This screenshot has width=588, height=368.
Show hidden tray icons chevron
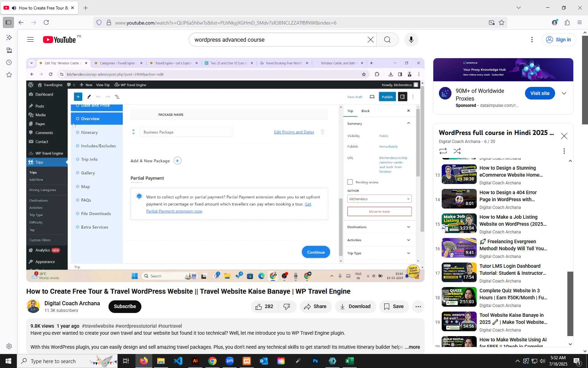pos(517,361)
